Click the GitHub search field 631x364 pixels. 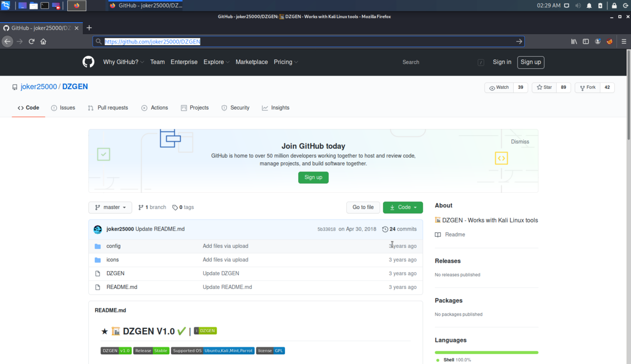(442, 62)
